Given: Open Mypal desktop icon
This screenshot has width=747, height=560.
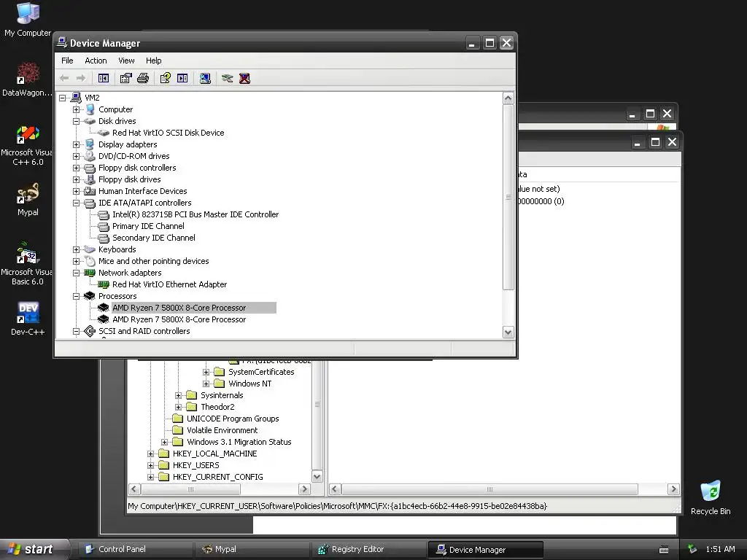Looking at the screenshot, I should point(28,200).
